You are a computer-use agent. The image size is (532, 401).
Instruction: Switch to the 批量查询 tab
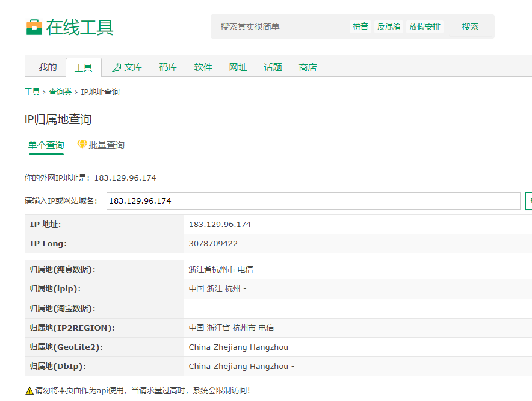tap(106, 145)
